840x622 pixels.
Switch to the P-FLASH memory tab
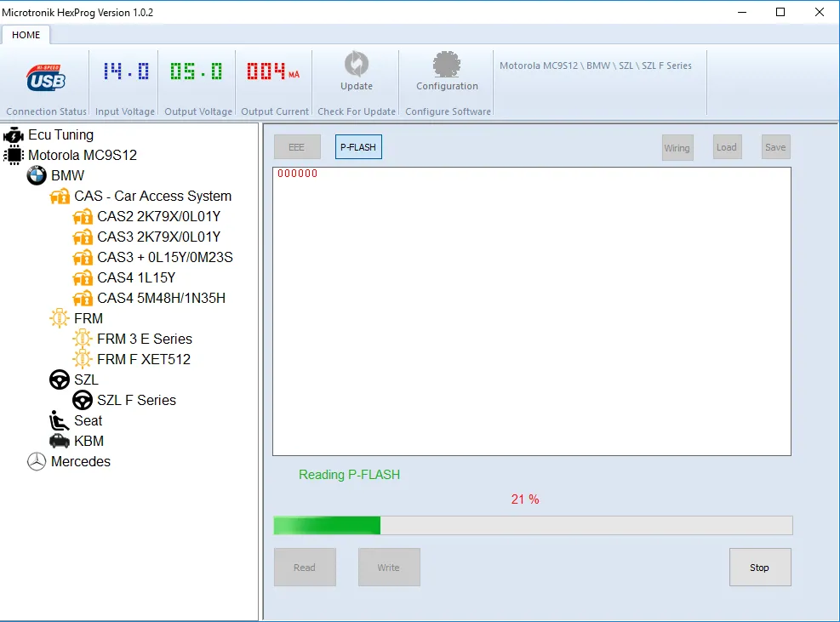(x=358, y=147)
